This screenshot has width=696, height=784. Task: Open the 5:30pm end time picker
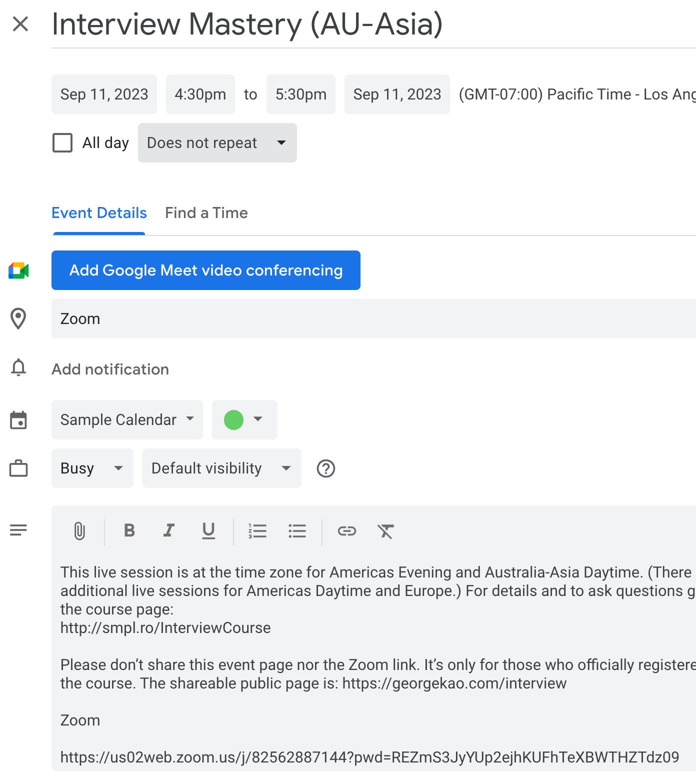click(x=301, y=94)
